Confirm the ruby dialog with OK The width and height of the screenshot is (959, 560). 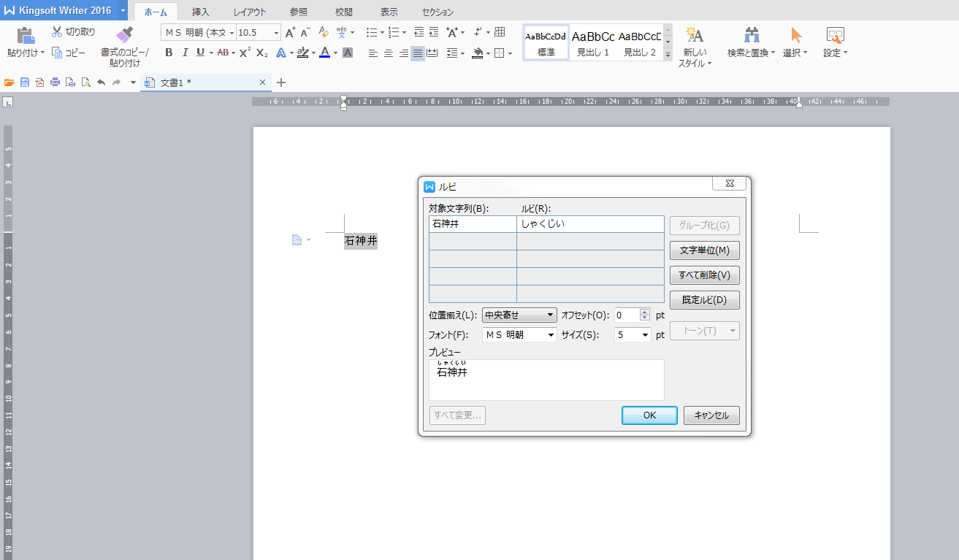click(x=649, y=415)
